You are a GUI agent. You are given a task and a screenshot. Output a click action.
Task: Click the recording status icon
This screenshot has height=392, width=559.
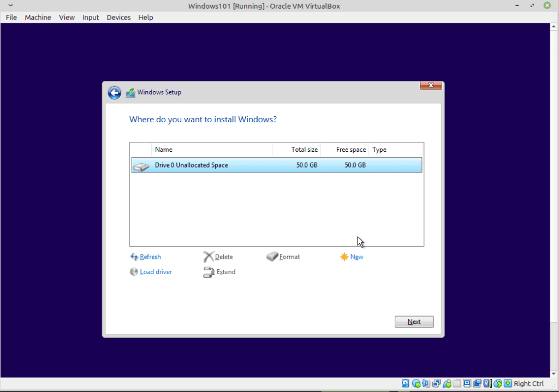pos(477,383)
